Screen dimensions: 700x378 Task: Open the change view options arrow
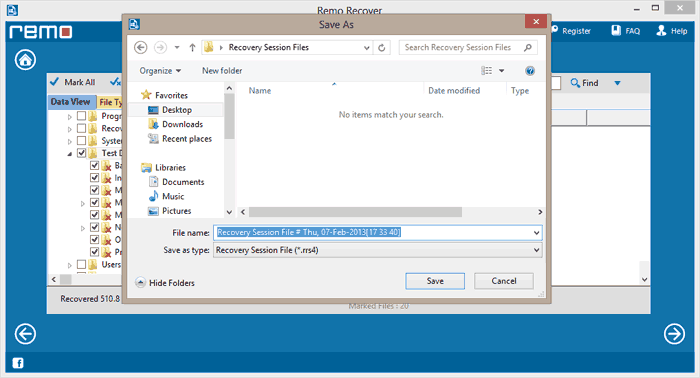tap(501, 71)
